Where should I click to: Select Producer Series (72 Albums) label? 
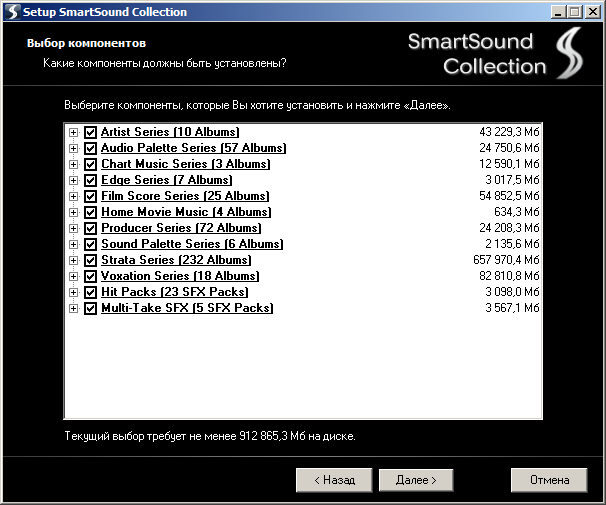point(181,228)
